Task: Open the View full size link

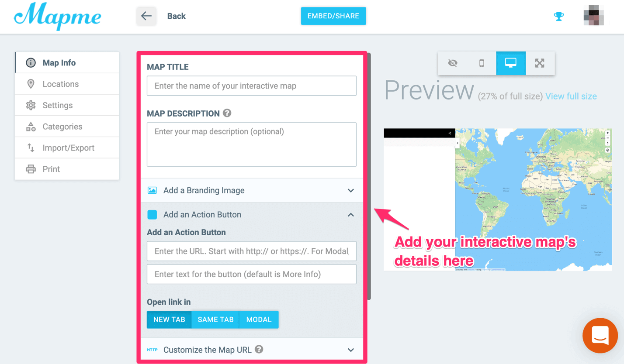Action: pyautogui.click(x=571, y=96)
